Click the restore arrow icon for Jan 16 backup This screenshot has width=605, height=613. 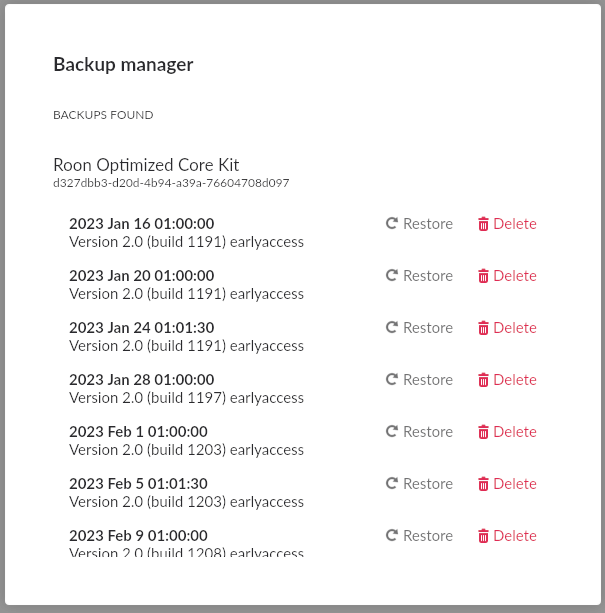click(392, 223)
